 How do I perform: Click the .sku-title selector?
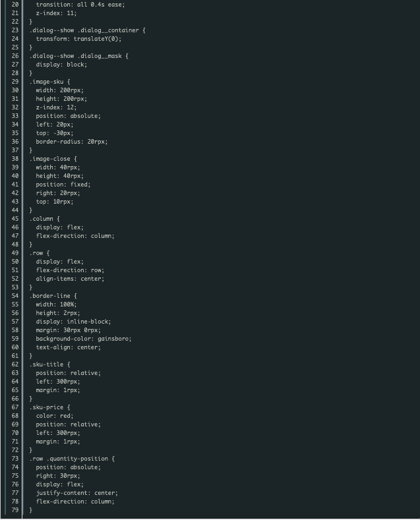point(46,364)
